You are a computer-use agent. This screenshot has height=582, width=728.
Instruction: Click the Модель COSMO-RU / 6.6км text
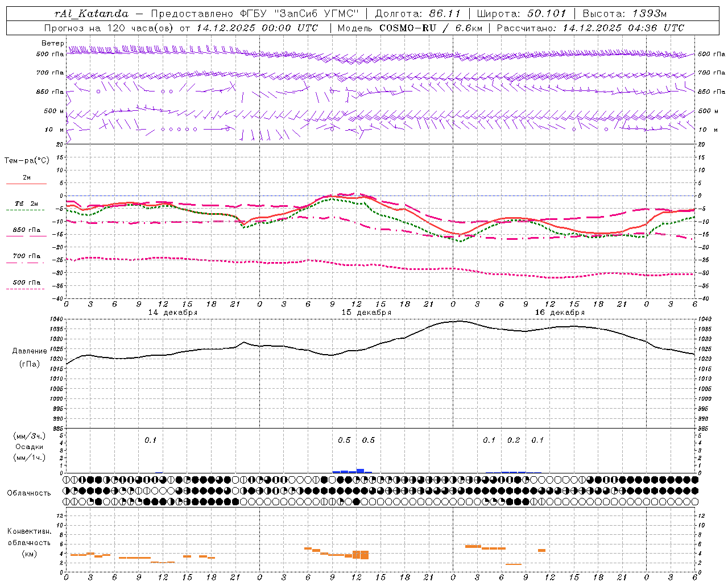coord(410,28)
